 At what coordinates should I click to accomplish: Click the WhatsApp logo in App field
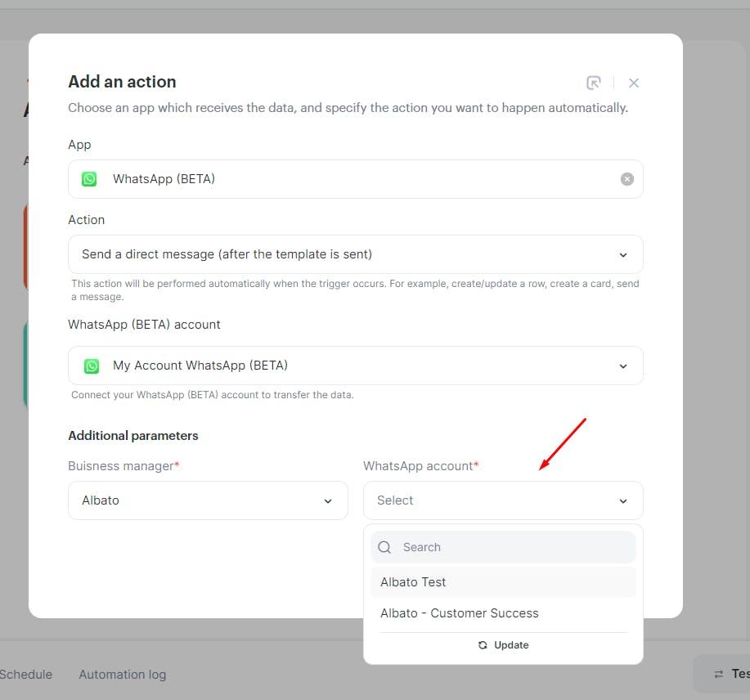[x=89, y=179]
